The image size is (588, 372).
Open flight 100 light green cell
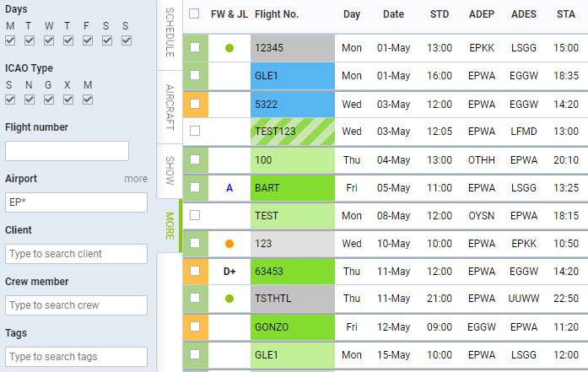tap(293, 160)
